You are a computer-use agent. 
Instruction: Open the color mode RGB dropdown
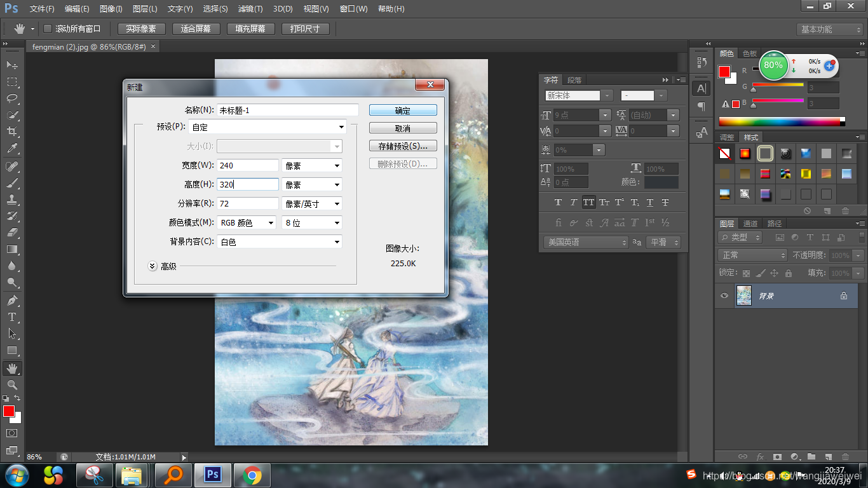click(x=247, y=223)
